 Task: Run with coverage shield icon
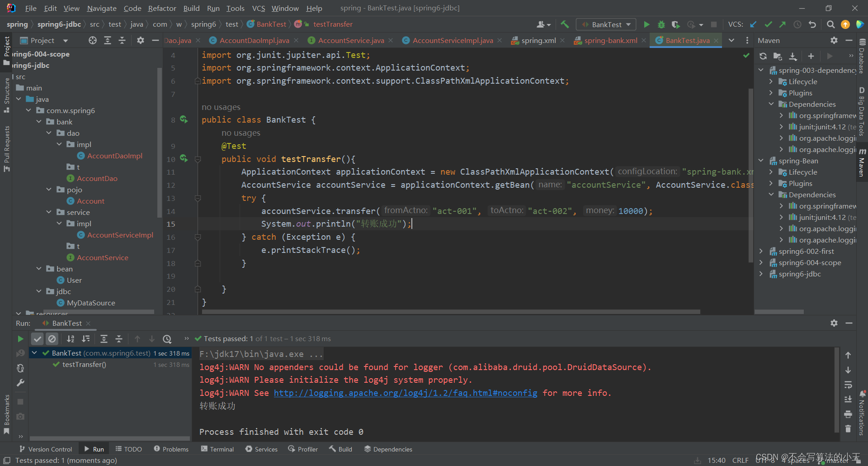point(675,24)
